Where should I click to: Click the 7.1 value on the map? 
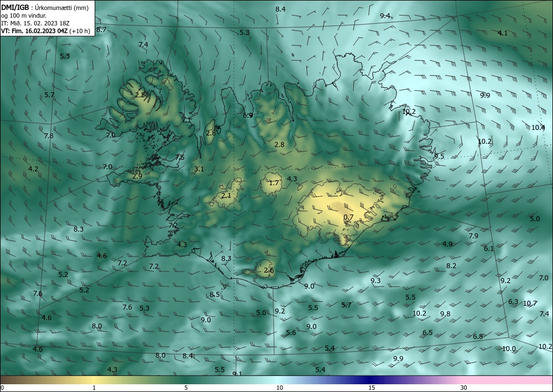pos(186,120)
